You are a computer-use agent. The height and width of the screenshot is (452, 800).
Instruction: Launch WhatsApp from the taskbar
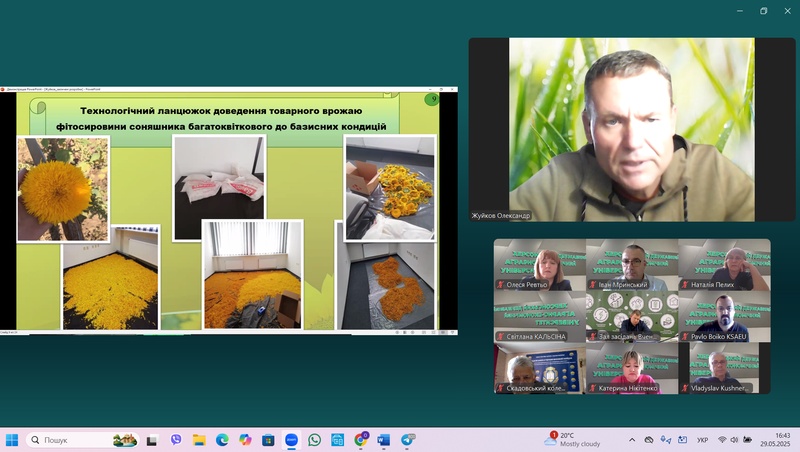click(314, 440)
